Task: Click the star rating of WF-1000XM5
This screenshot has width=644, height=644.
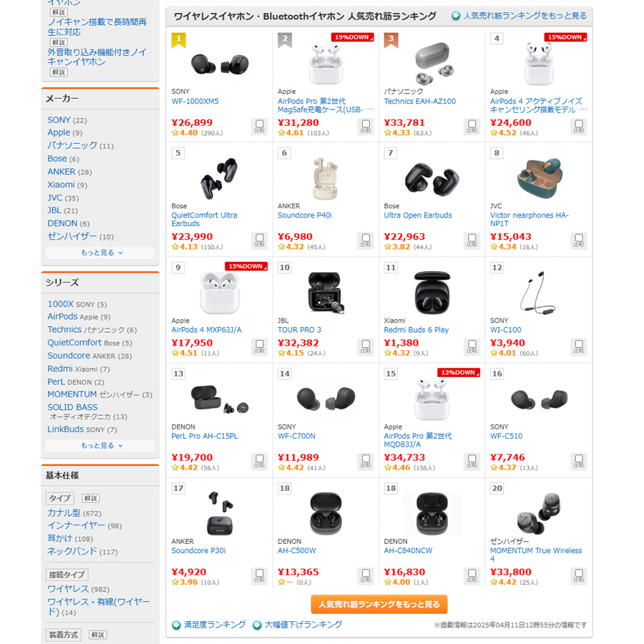Action: tap(185, 132)
